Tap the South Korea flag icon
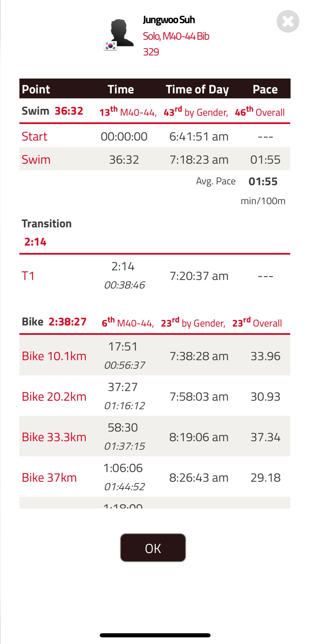Screen dimensions: 310x644 point(110,46)
